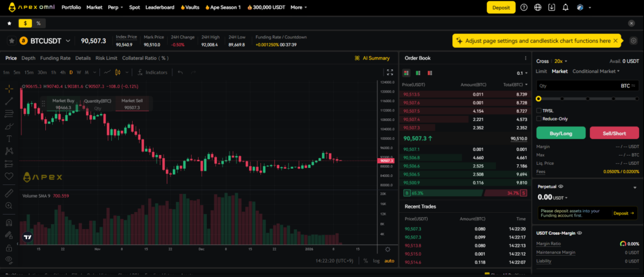Enable the Reduce-Only checkbox

coord(539,119)
